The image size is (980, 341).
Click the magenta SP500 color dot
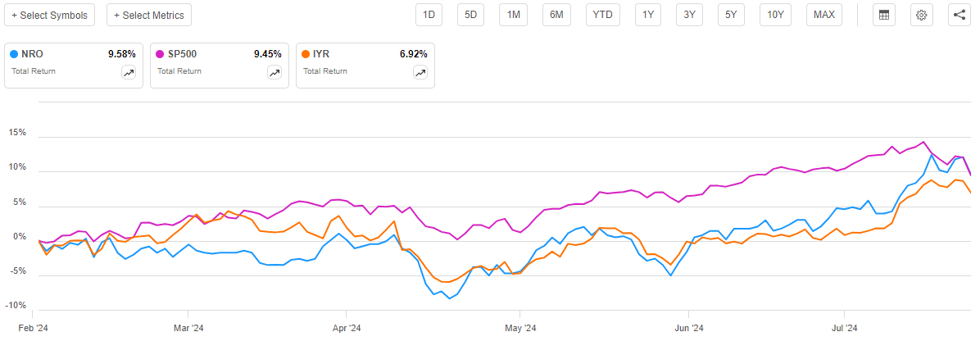160,54
